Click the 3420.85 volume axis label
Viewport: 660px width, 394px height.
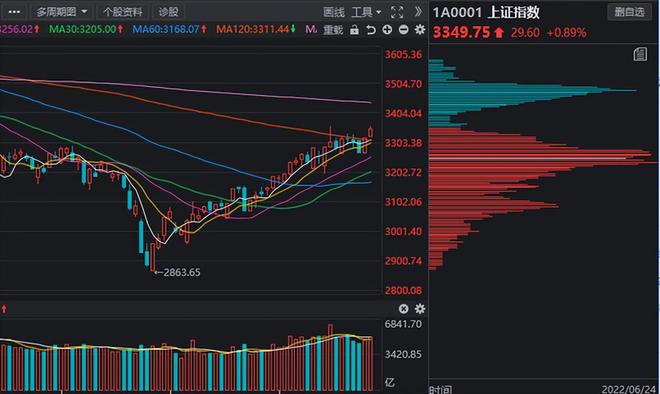click(403, 354)
